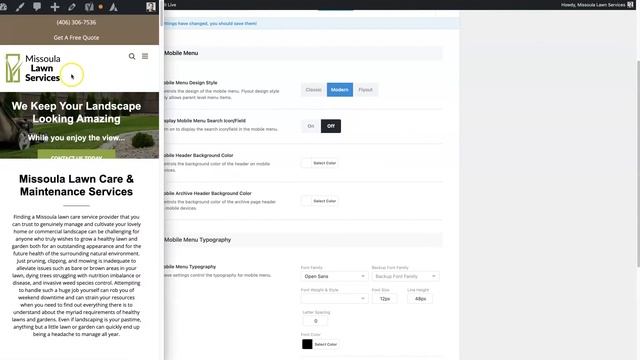640x360 pixels.
Task: Open the Customize paintbrush icon in admin bar
Action: 20,7
